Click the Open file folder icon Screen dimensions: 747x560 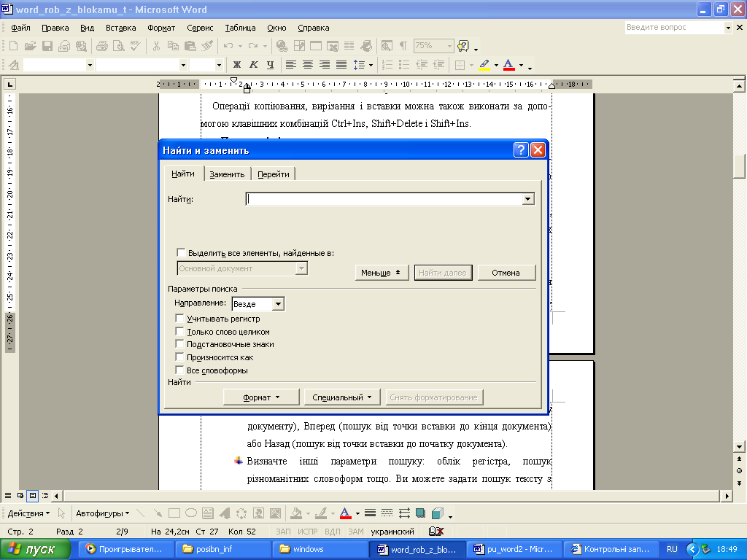pyautogui.click(x=31, y=46)
